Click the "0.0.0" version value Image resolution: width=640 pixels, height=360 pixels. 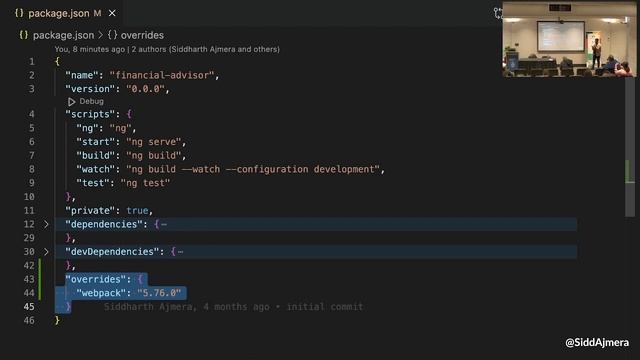tap(145, 89)
